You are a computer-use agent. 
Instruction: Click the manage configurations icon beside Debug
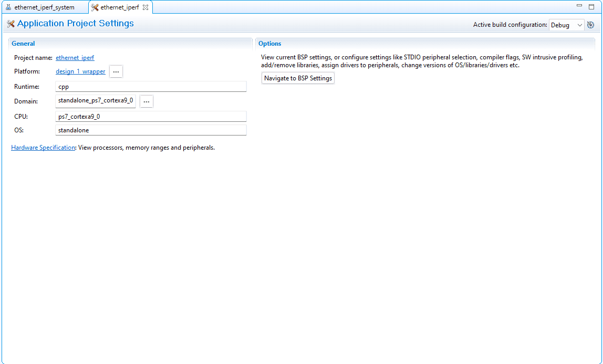coord(591,25)
